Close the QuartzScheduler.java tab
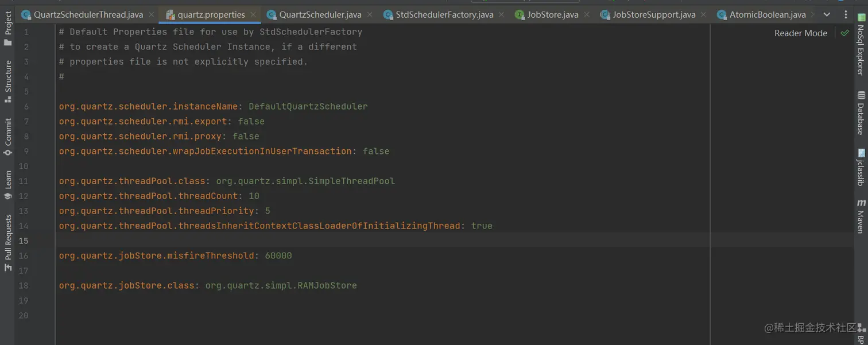This screenshot has height=345, width=868. 370,14
